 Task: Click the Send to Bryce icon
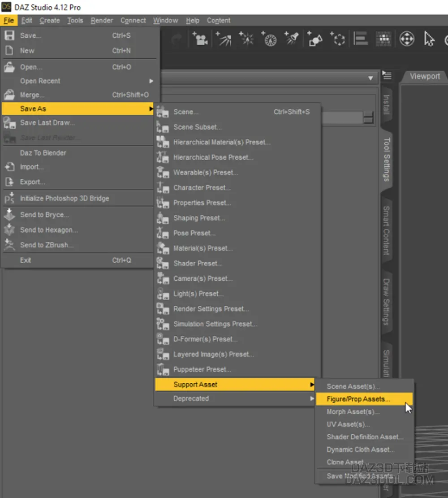coord(9,215)
